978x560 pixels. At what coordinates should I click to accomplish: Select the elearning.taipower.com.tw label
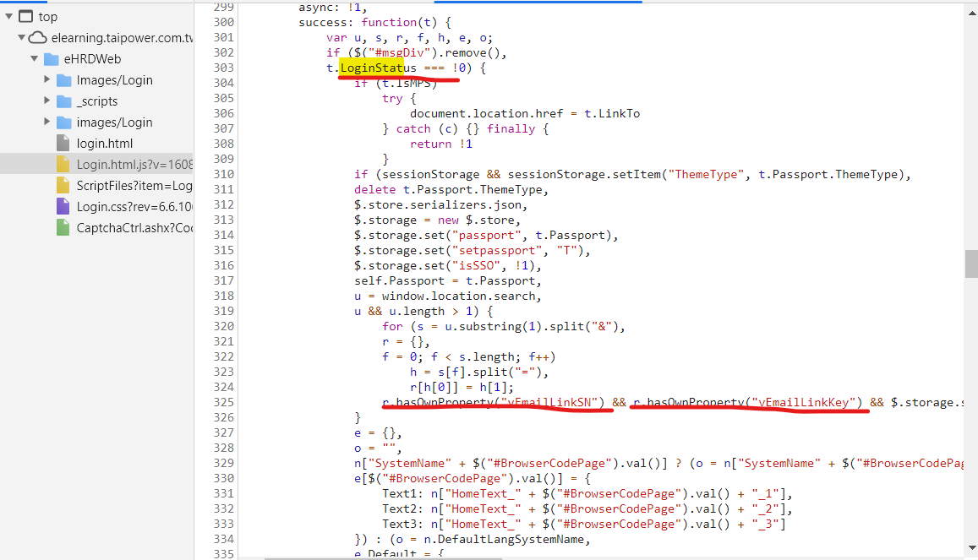coord(122,37)
